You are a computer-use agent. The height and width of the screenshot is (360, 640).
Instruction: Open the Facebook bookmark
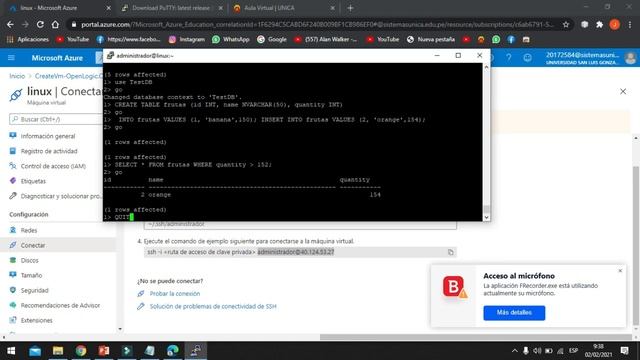tap(128, 40)
